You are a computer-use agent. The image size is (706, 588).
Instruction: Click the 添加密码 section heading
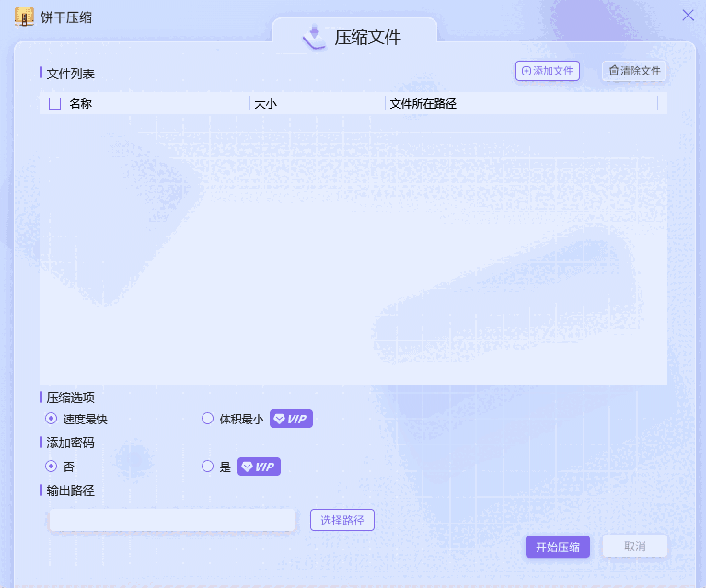click(x=70, y=443)
